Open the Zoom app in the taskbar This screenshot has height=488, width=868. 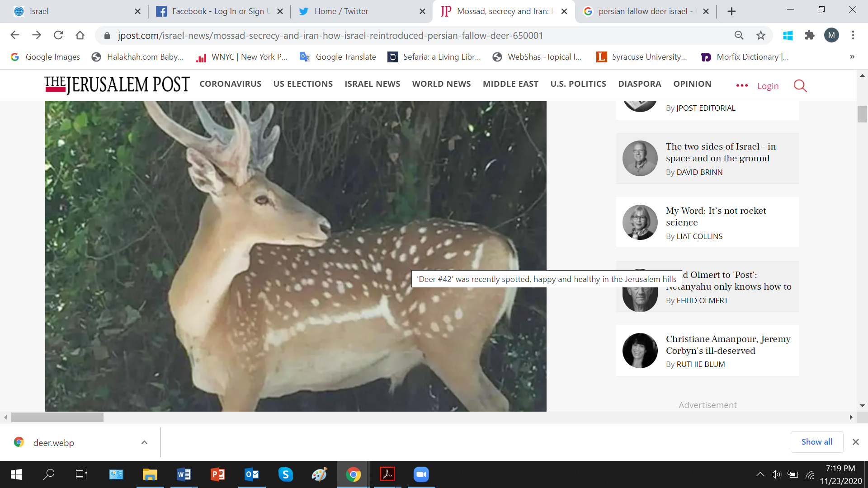(421, 474)
